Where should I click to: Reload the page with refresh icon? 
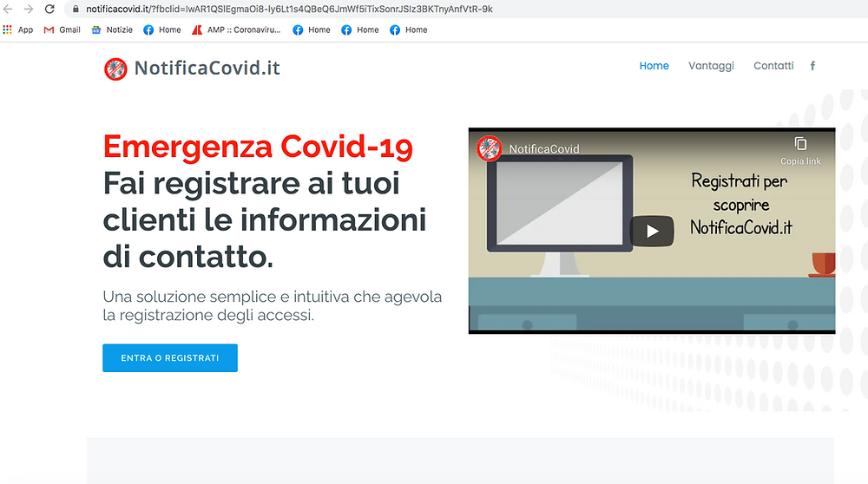(49, 9)
